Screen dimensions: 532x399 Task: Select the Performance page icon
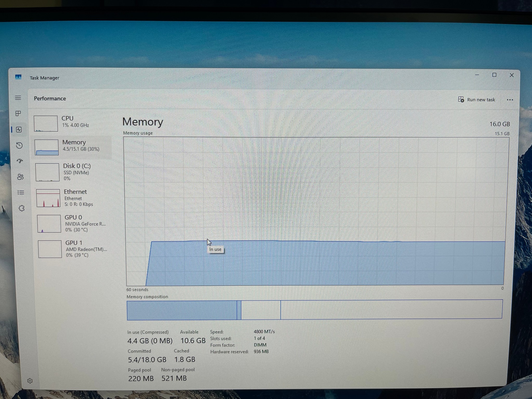pyautogui.click(x=19, y=130)
